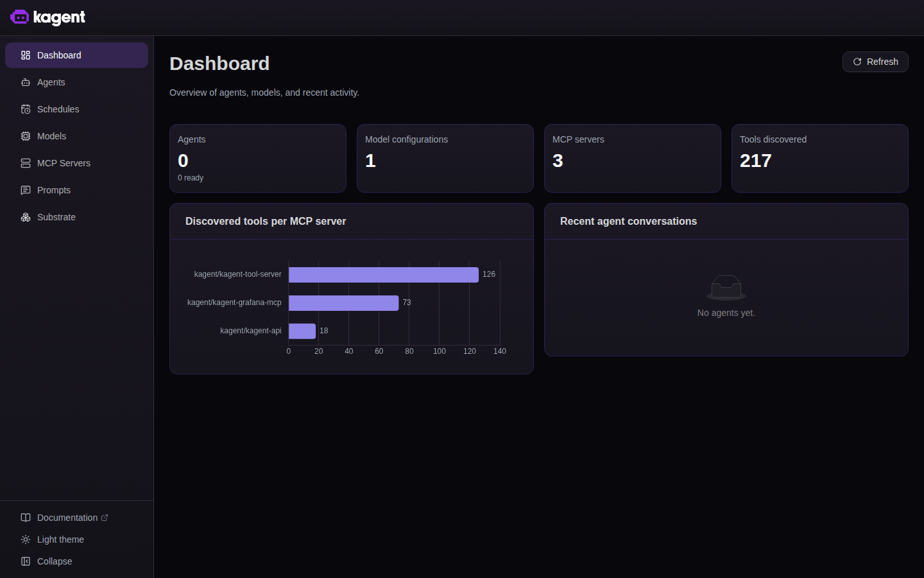Click the overview description subtitle text
The width and height of the screenshot is (924, 578).
tap(264, 92)
